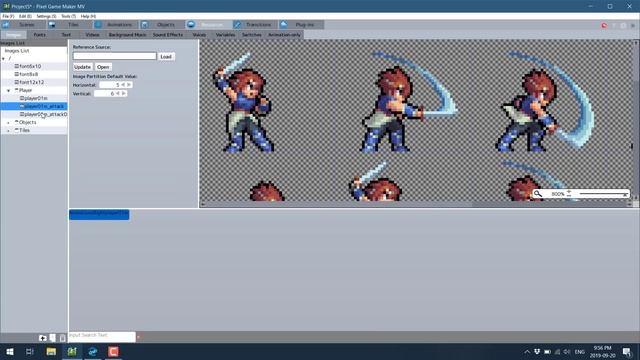Click the Open button
The image size is (640, 360).
point(103,67)
